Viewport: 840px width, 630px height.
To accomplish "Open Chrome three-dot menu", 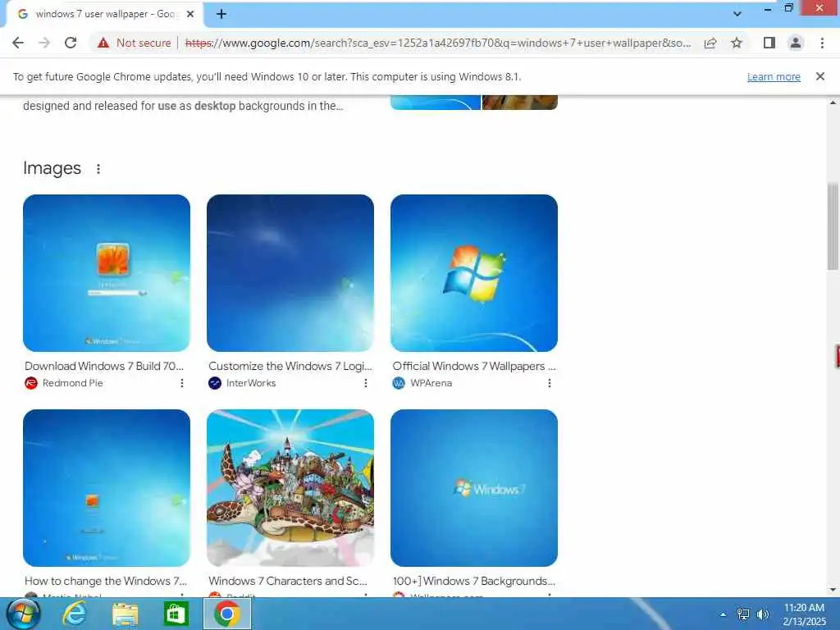I will click(x=822, y=43).
